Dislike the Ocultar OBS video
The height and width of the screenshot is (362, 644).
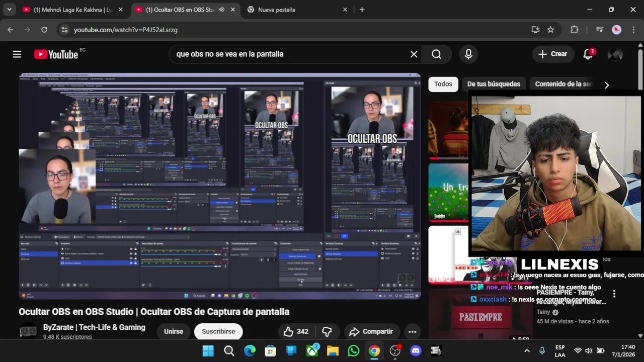[327, 331]
